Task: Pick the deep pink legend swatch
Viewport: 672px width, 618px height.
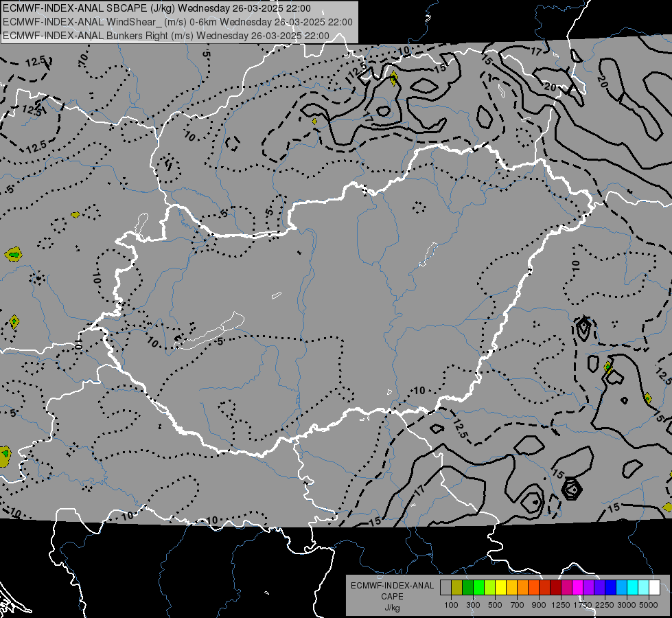Action: click(x=566, y=588)
